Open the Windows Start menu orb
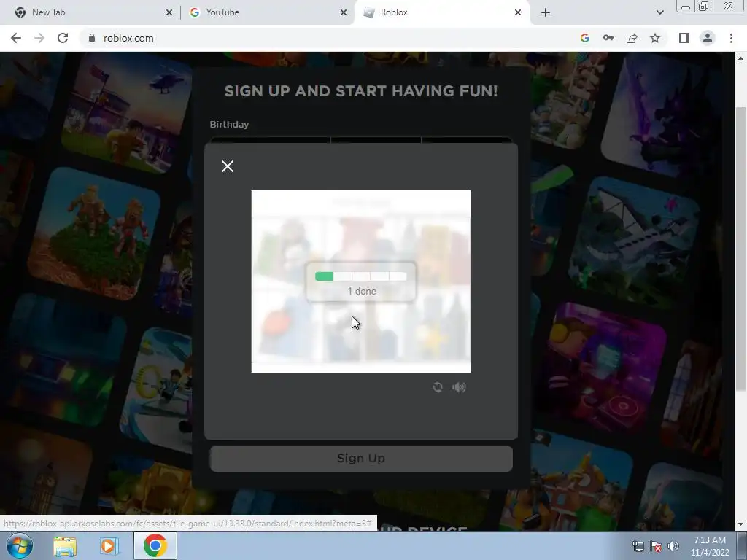Image resolution: width=747 pixels, height=560 pixels. 19,545
